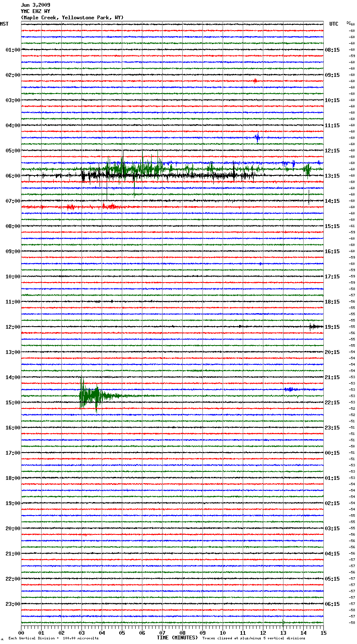This screenshot has width=357, height=644.
Task: Select the '19:00' MST row label
Action: coord(13,503)
